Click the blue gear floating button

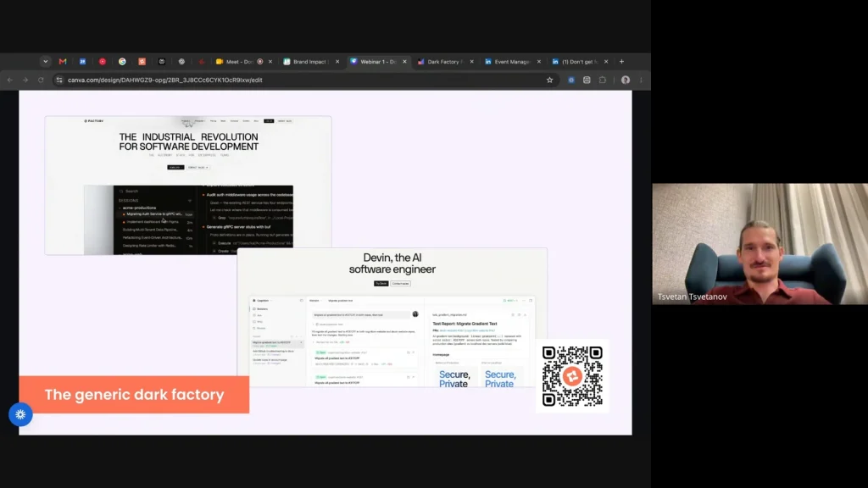tap(20, 413)
